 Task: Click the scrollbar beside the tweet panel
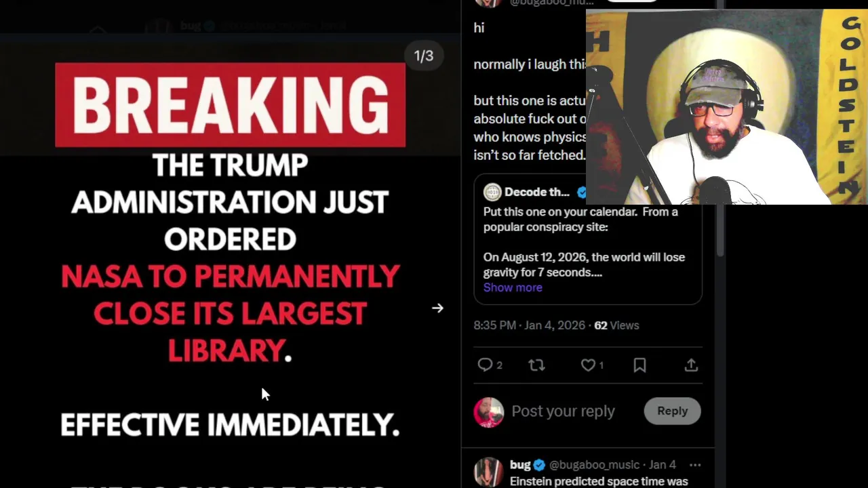point(719,230)
